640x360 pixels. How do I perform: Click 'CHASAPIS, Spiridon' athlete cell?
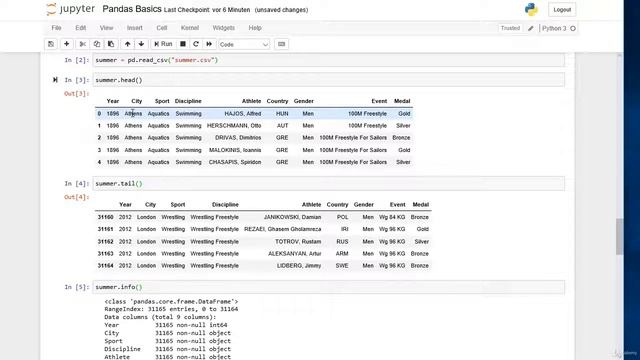(235, 162)
